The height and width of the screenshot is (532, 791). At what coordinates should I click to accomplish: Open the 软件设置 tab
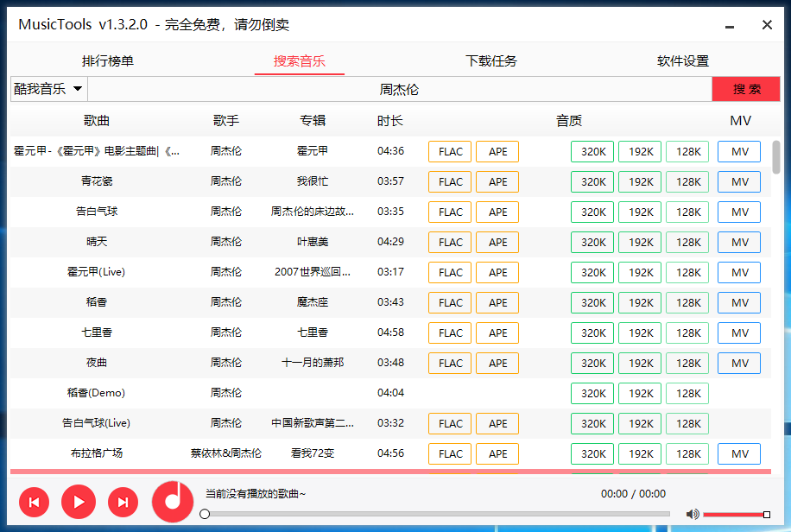pos(682,61)
